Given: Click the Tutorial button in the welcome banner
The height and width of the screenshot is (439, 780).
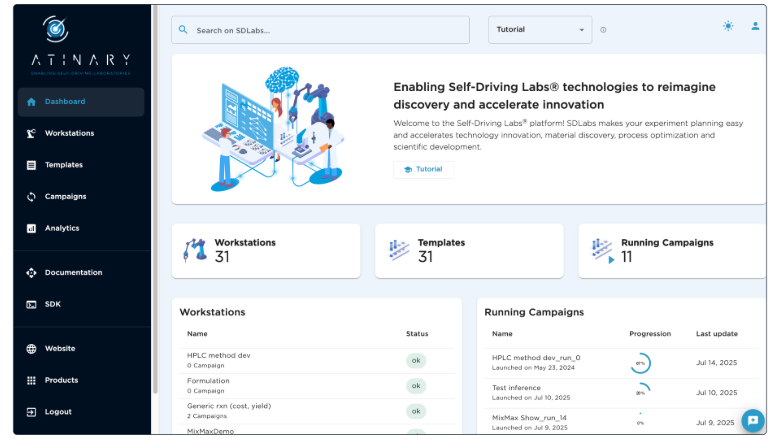Looking at the screenshot, I should point(423,170).
